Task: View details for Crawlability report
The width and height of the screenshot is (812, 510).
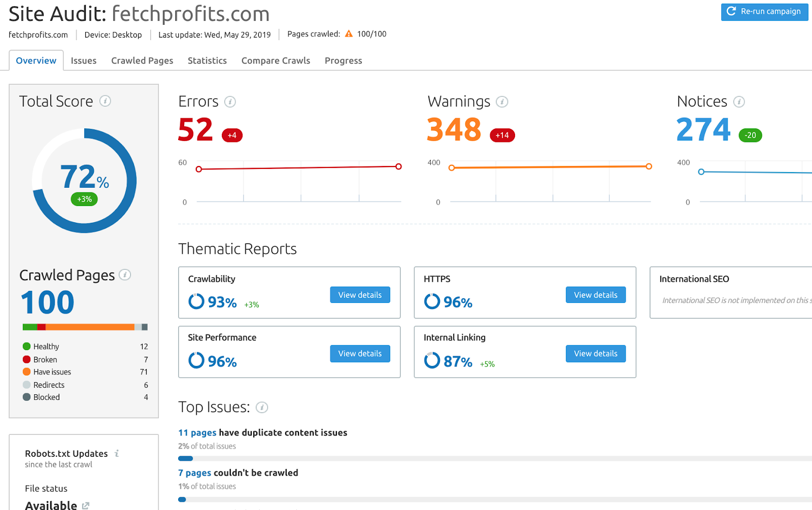Action: [x=360, y=295]
